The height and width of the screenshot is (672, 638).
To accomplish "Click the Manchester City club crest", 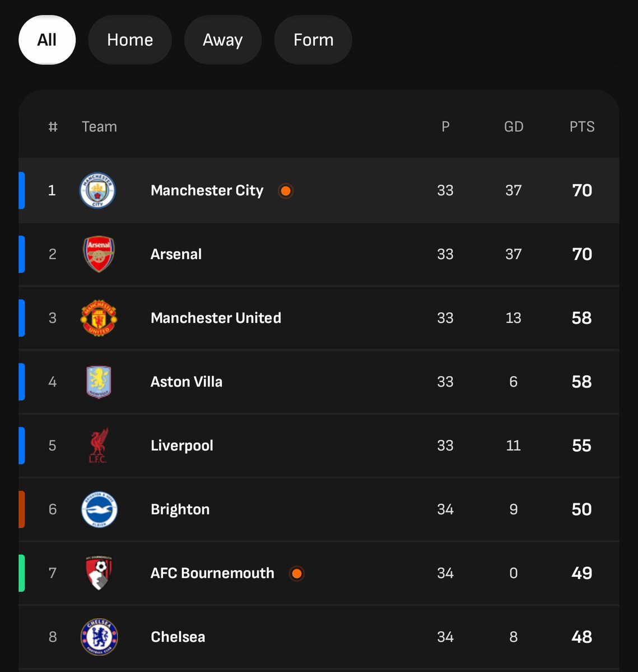I will point(98,190).
